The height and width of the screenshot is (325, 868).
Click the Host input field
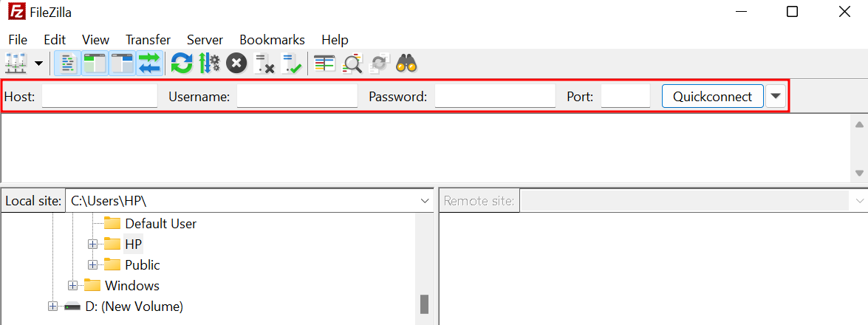(x=100, y=97)
